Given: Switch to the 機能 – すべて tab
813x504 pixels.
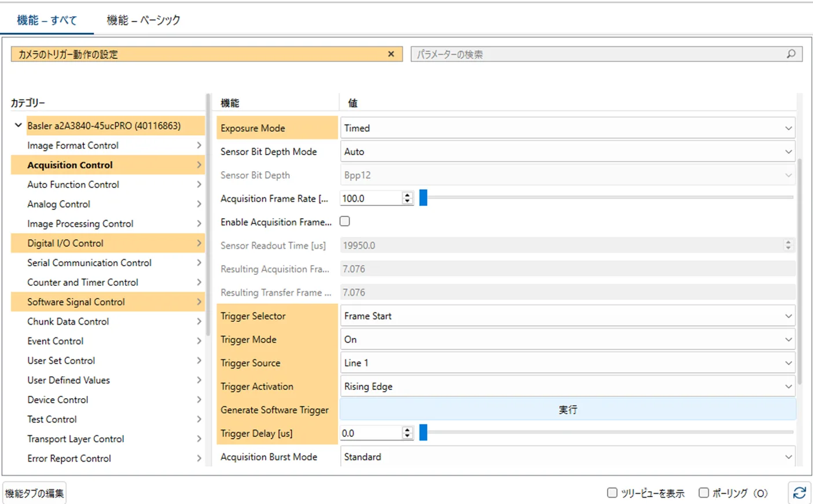Looking at the screenshot, I should [47, 20].
